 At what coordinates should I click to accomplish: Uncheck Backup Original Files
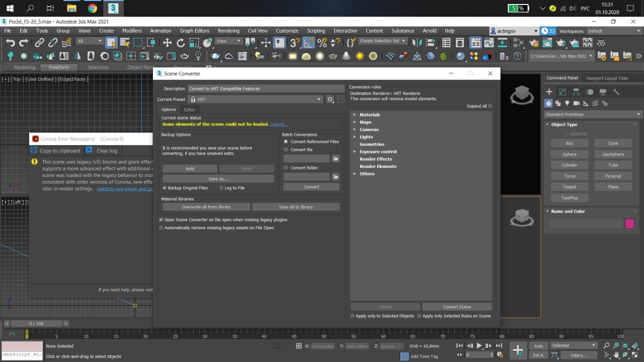[165, 188]
